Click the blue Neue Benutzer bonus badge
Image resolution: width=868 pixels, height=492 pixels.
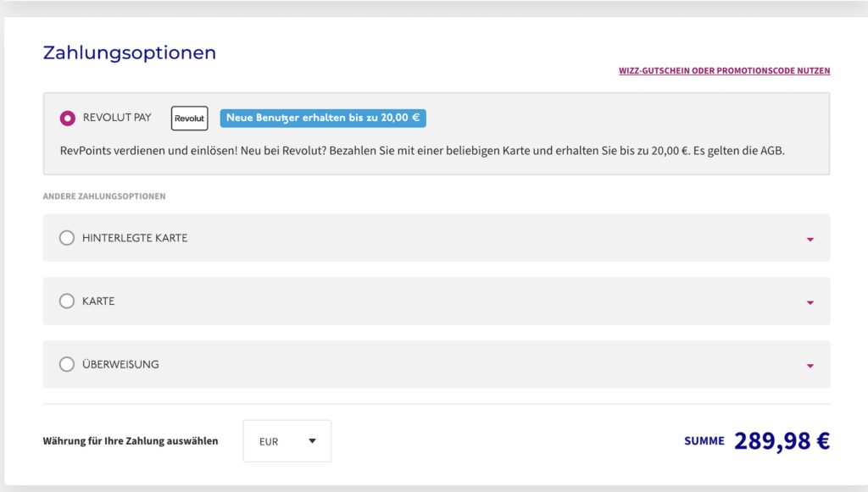pyautogui.click(x=323, y=119)
